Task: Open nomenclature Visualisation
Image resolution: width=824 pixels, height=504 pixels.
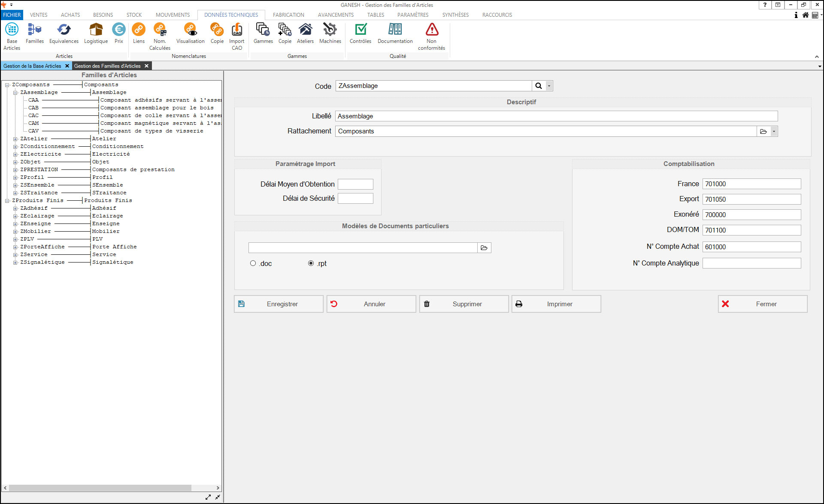Action: 190,30
